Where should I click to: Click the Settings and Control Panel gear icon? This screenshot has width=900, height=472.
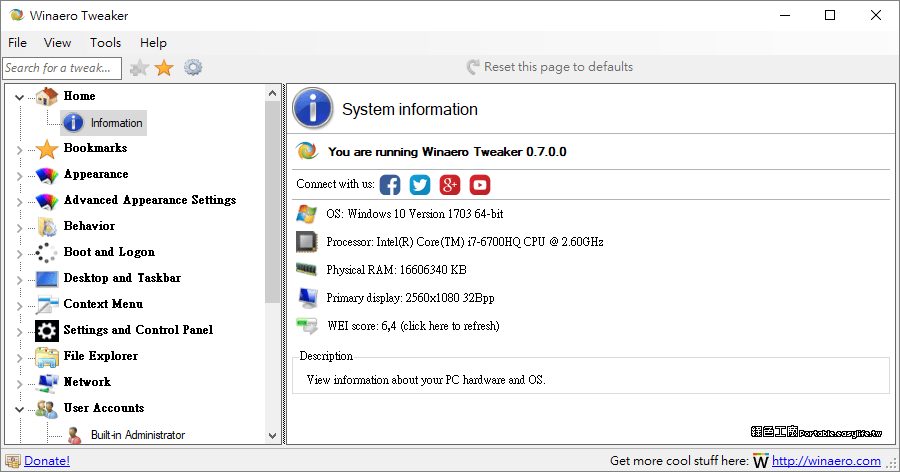coord(46,331)
